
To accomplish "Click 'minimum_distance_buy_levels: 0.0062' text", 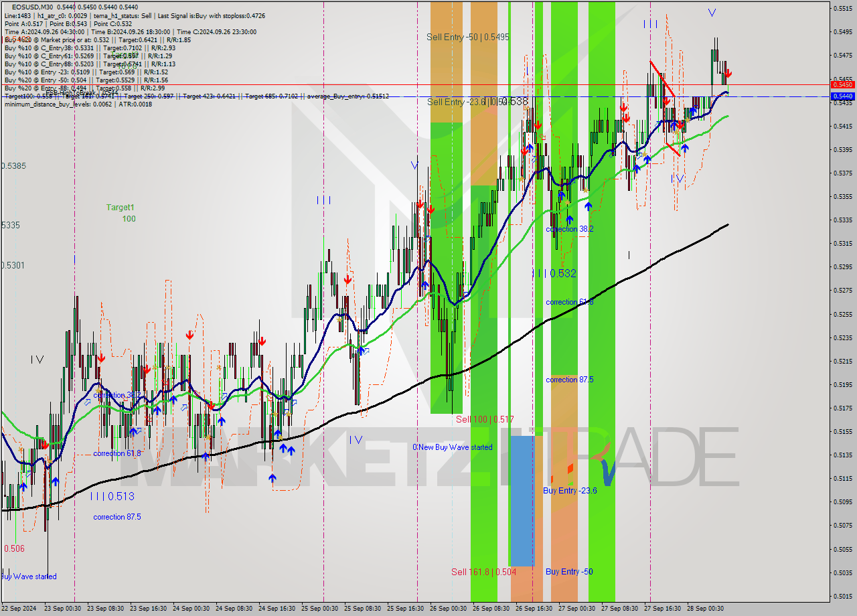I will pos(58,104).
